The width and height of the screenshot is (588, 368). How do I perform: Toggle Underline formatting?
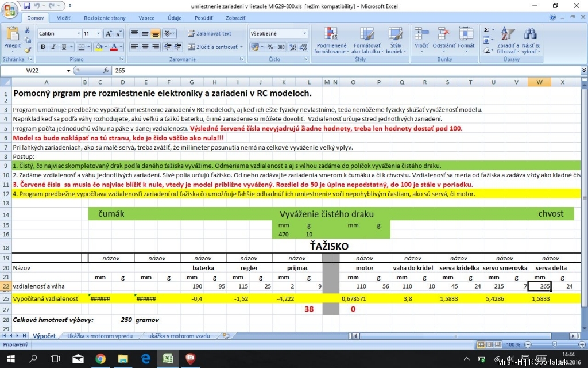point(64,47)
